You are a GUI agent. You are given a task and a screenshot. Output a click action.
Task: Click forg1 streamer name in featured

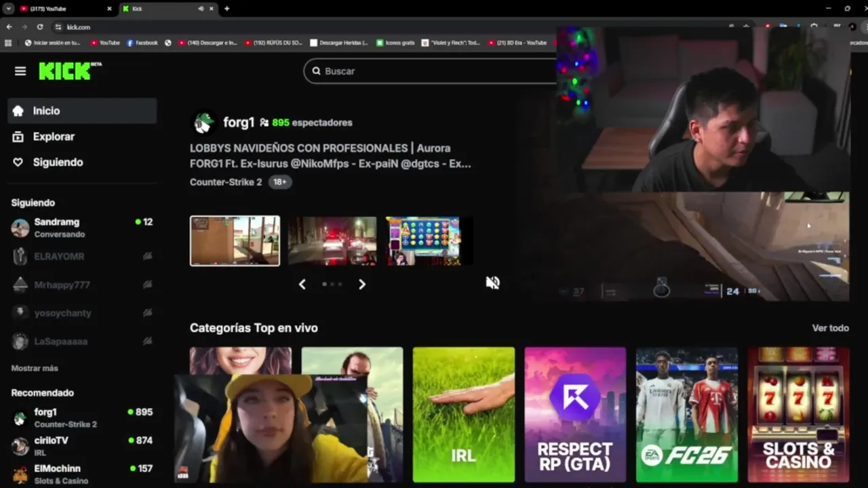click(239, 123)
